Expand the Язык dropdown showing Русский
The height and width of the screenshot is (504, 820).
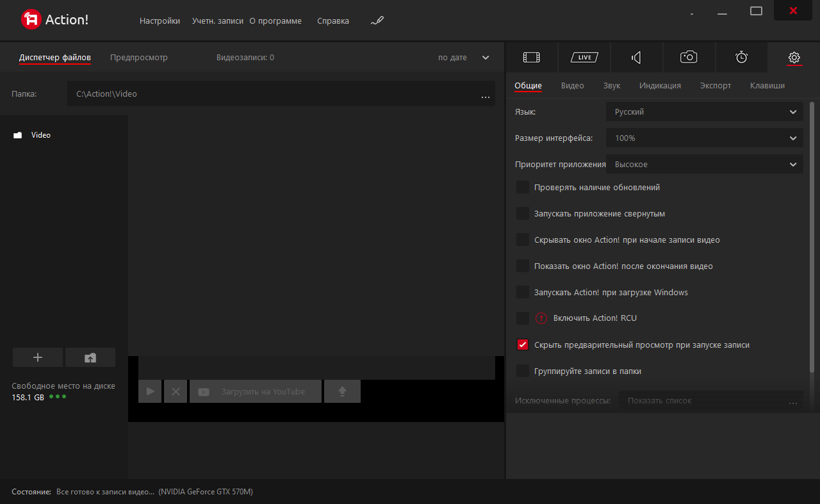(x=705, y=112)
